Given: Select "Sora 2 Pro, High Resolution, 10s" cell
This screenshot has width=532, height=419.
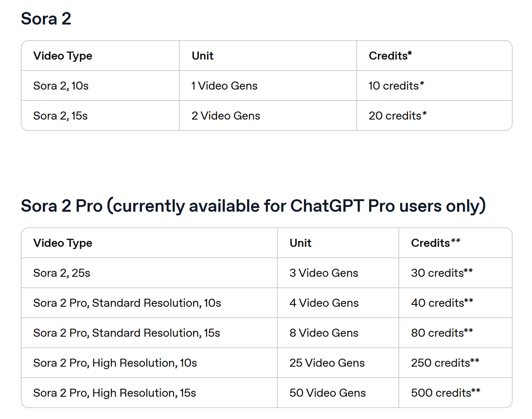Looking at the screenshot, I should (115, 363).
